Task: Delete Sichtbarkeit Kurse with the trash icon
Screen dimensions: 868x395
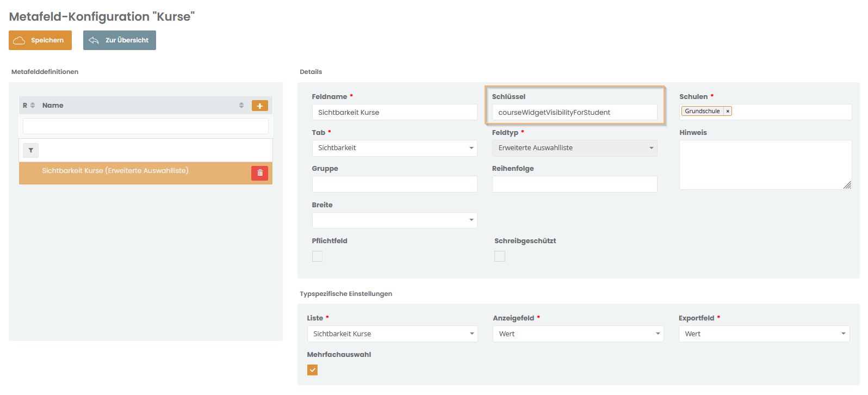Action: pos(260,173)
